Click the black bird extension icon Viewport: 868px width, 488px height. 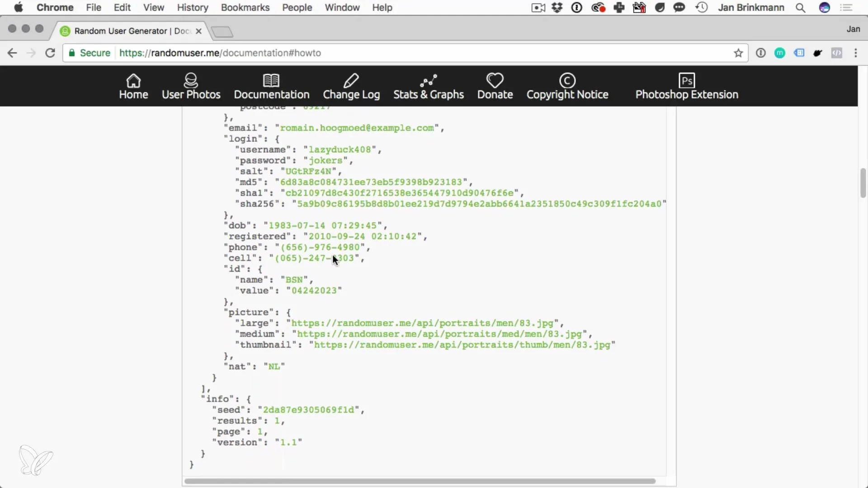click(818, 53)
